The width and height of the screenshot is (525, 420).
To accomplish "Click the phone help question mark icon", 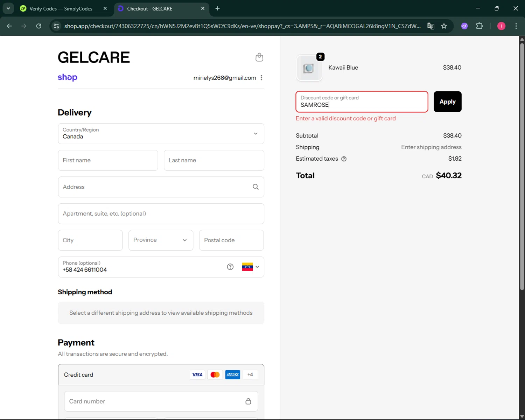I will (230, 267).
